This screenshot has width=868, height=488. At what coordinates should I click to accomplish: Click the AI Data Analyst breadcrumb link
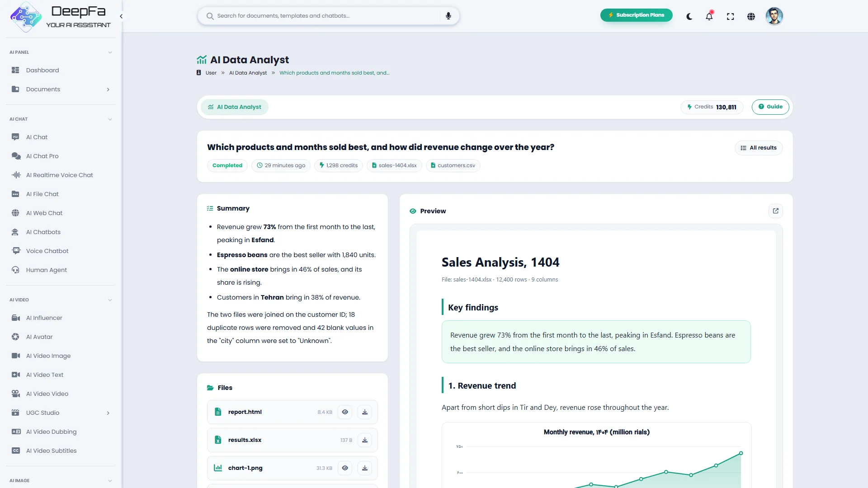248,73
